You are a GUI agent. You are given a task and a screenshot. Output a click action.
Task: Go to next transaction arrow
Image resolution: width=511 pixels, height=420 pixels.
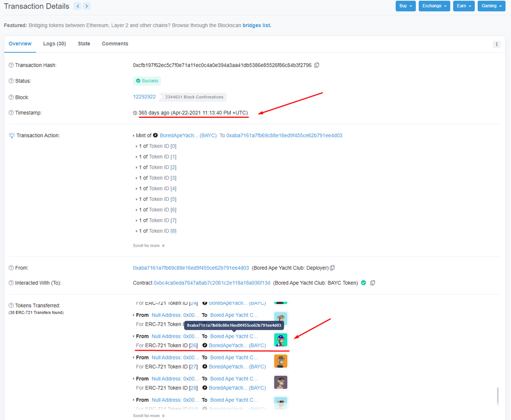pos(86,6)
